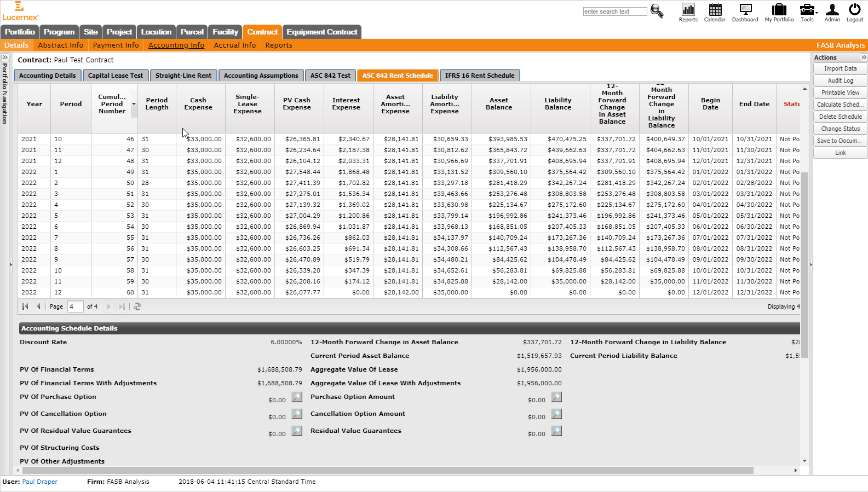Open Abstract Info submenu

pyautogui.click(x=61, y=45)
